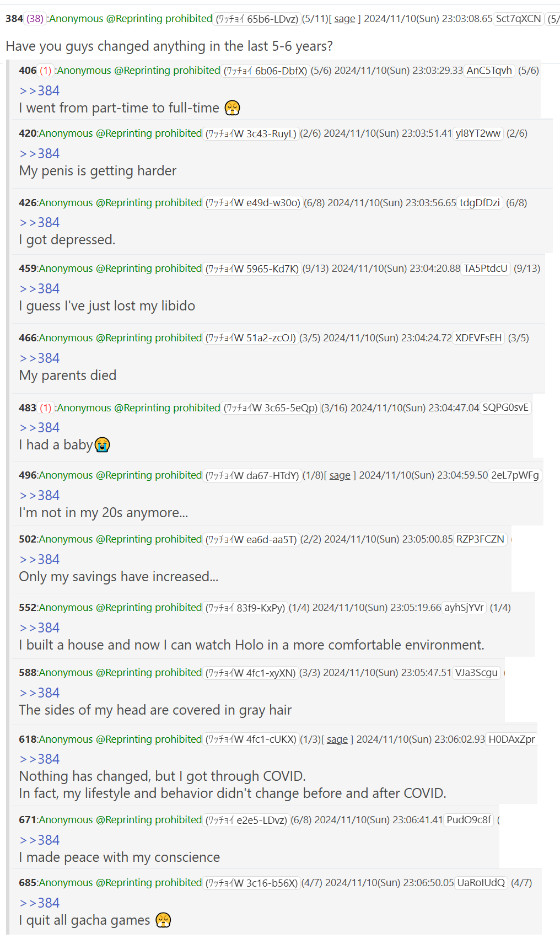This screenshot has height=944, width=560.
Task: Click the VJa3Scgu ID badge on post 588
Action: click(x=476, y=673)
